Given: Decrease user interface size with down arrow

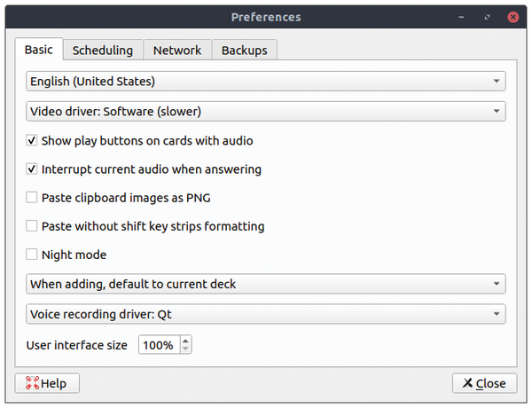Looking at the screenshot, I should pos(185,349).
